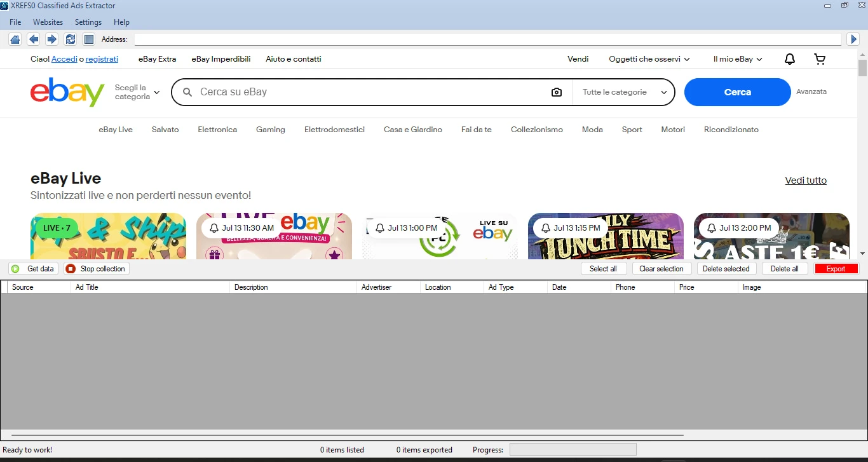868x462 pixels.
Task: Click the Clear selection button
Action: tap(661, 269)
